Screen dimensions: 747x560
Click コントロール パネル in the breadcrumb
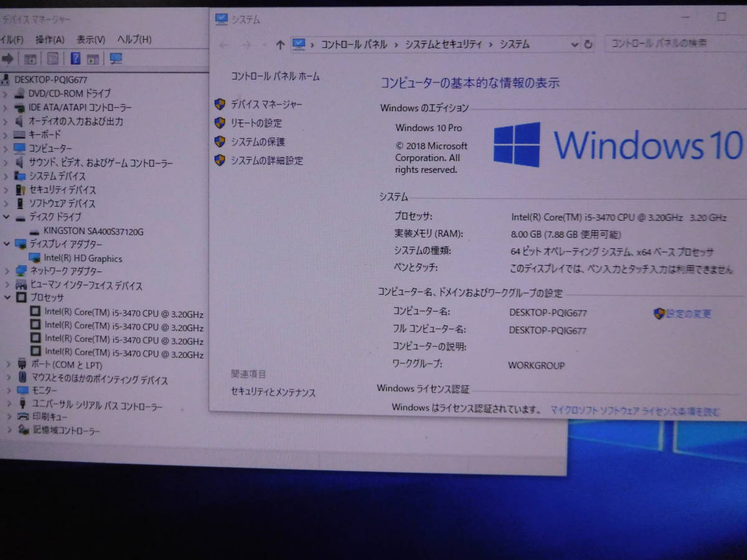(354, 44)
